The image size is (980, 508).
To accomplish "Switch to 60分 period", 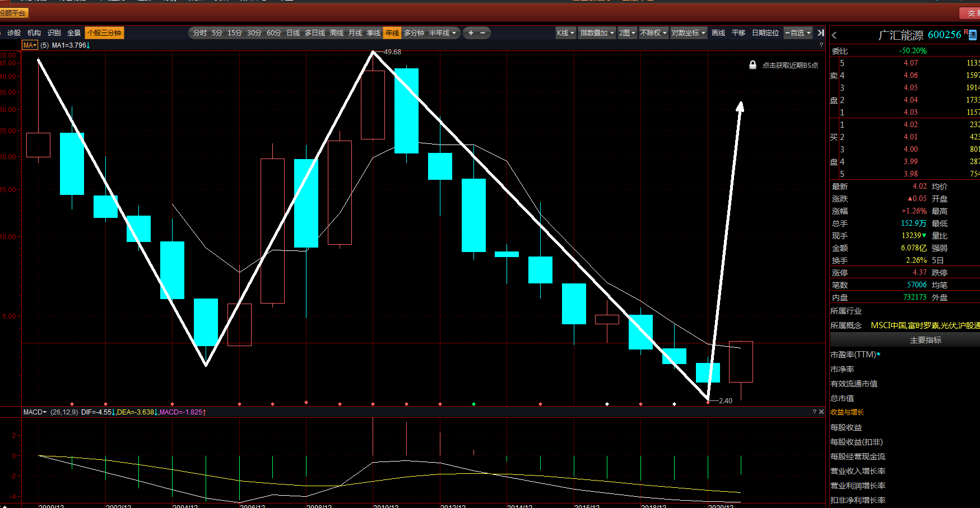I will [274, 33].
